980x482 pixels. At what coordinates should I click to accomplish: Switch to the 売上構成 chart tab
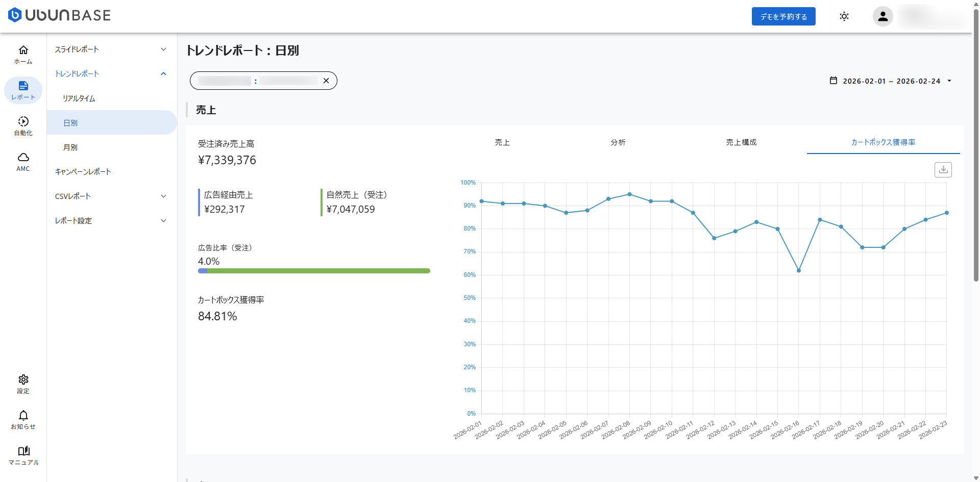click(x=741, y=142)
